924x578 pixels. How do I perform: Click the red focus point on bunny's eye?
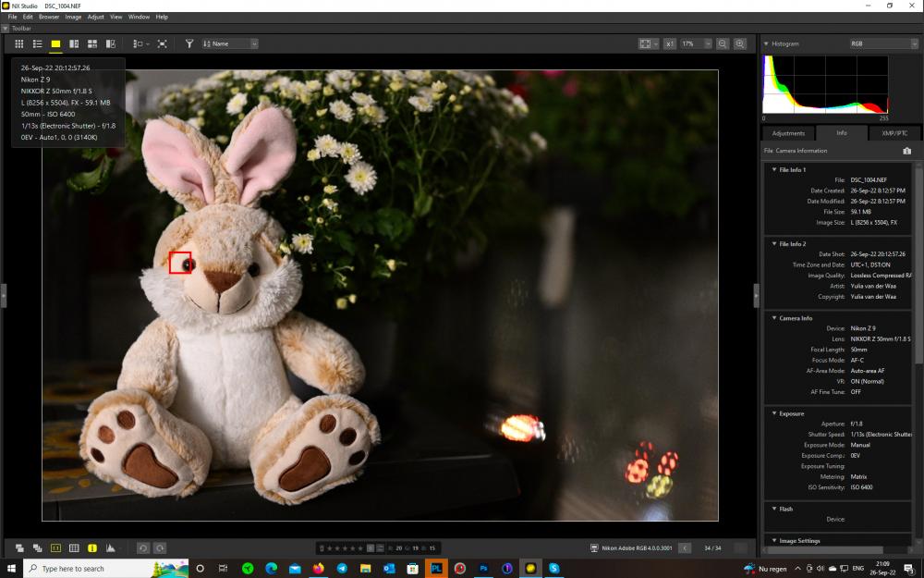coord(180,263)
